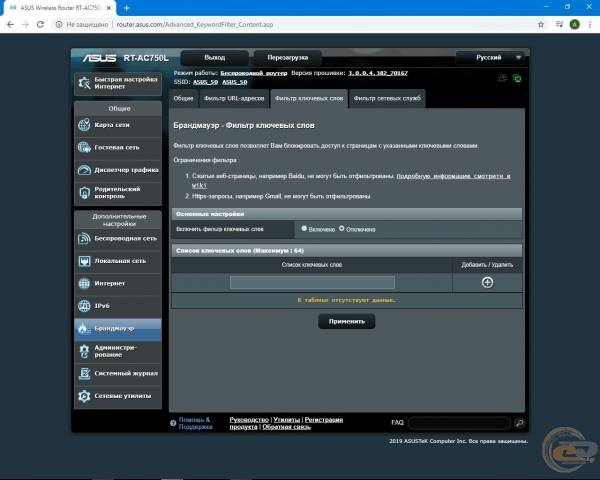
Task: Click the plus icon to add keyword
Action: (x=487, y=282)
